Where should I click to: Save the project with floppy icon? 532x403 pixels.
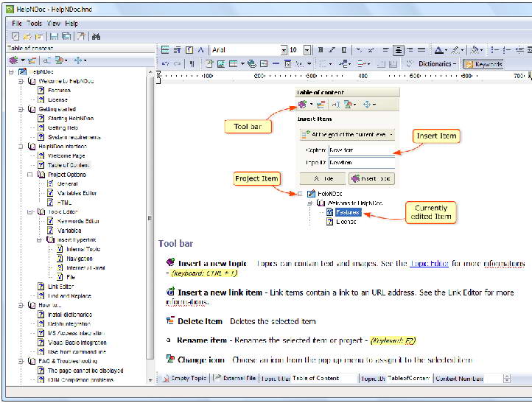[54, 36]
